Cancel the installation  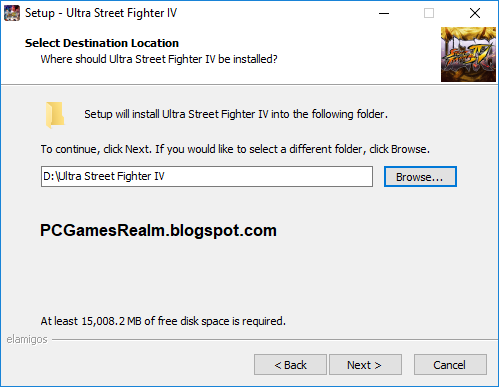coord(450,365)
